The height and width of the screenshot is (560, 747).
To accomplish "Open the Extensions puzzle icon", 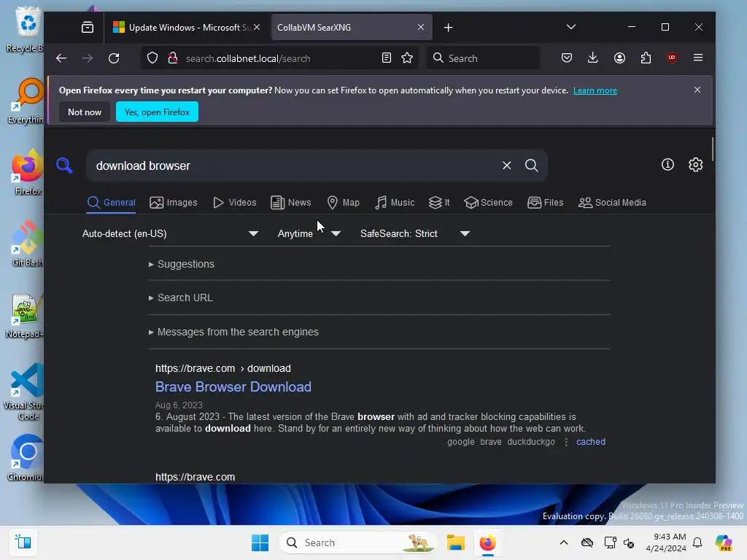I will point(646,58).
